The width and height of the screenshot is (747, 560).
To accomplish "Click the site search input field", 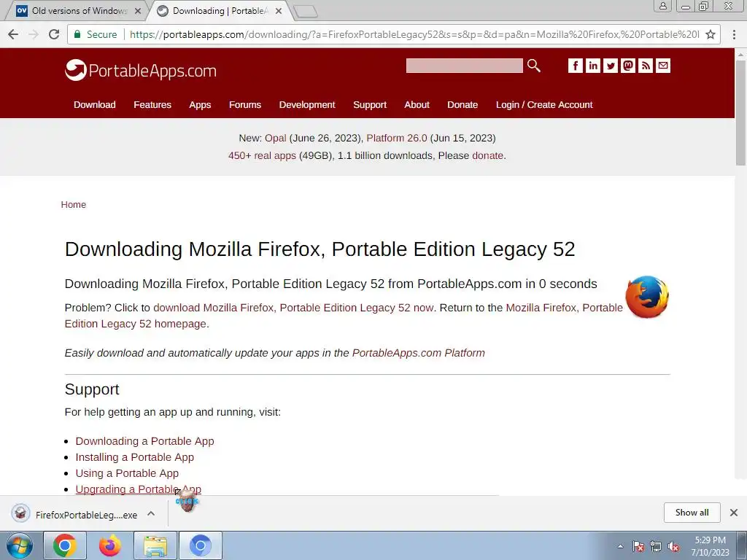I will pos(464,66).
